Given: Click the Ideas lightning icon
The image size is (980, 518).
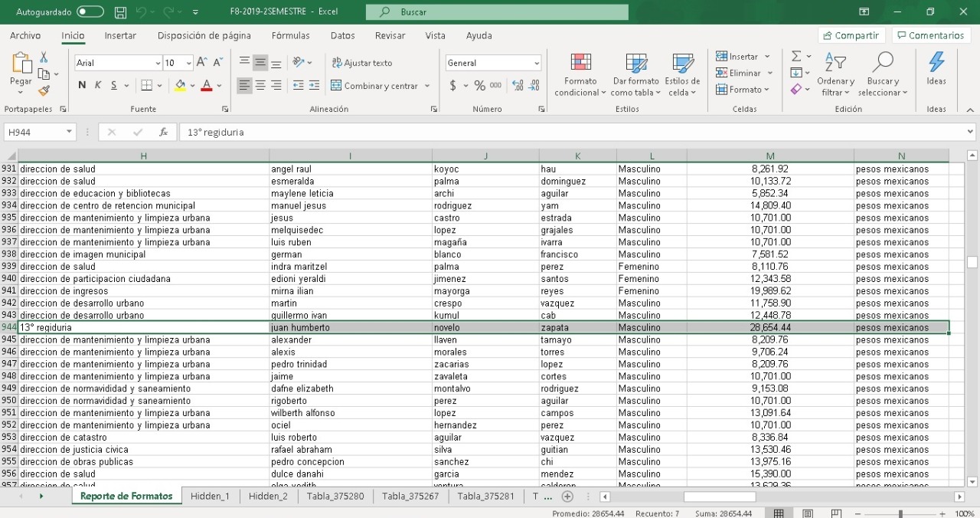Looking at the screenshot, I should (x=936, y=69).
